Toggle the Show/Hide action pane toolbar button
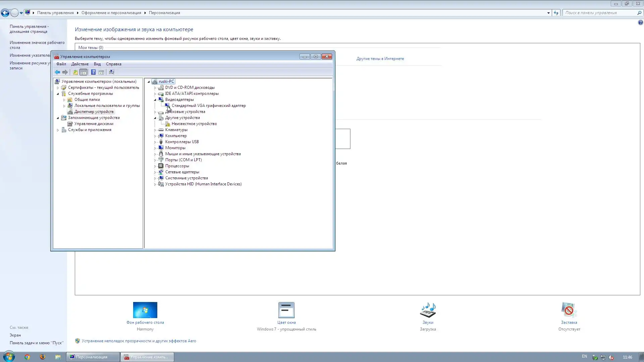644x362 pixels. (x=101, y=72)
